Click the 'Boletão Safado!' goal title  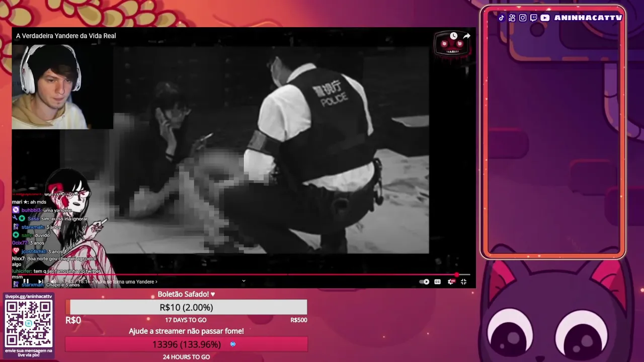click(x=186, y=294)
